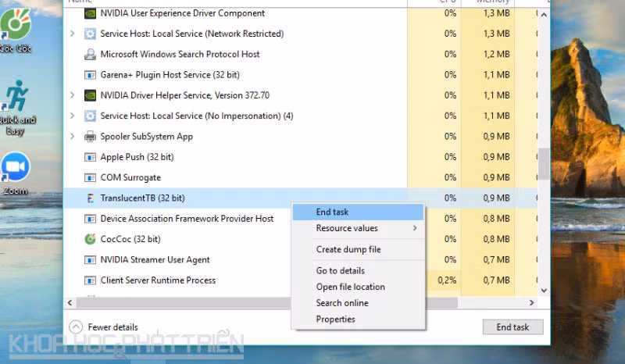The image size is (625, 364).
Task: Expand NVIDIA Driver Helper Service entry
Action: [x=73, y=95]
